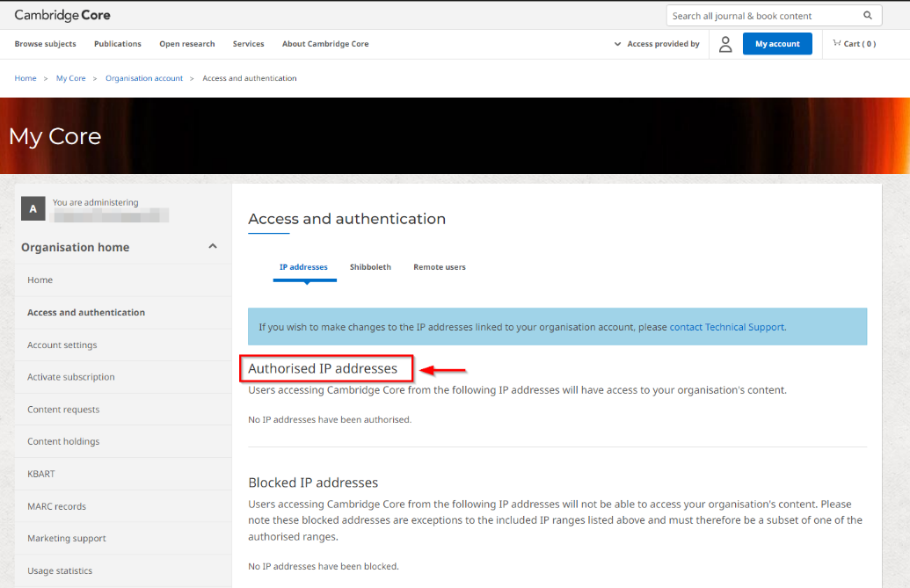Click the My account button
The image size is (910, 588).
[x=777, y=44]
